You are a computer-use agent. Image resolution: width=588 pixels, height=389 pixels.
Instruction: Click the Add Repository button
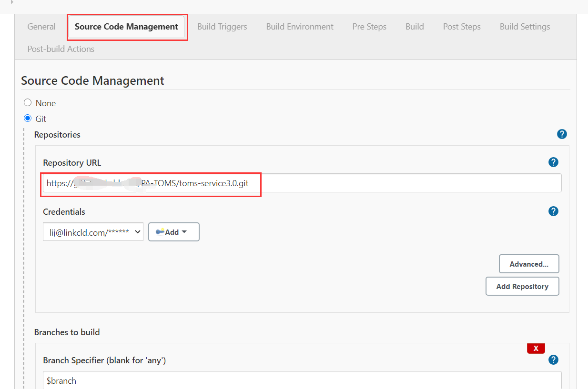pos(522,286)
